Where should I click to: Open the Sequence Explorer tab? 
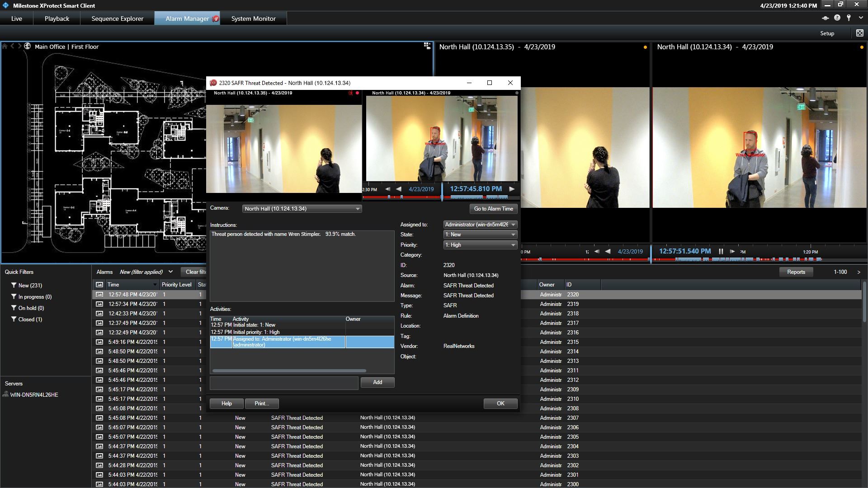tap(117, 19)
